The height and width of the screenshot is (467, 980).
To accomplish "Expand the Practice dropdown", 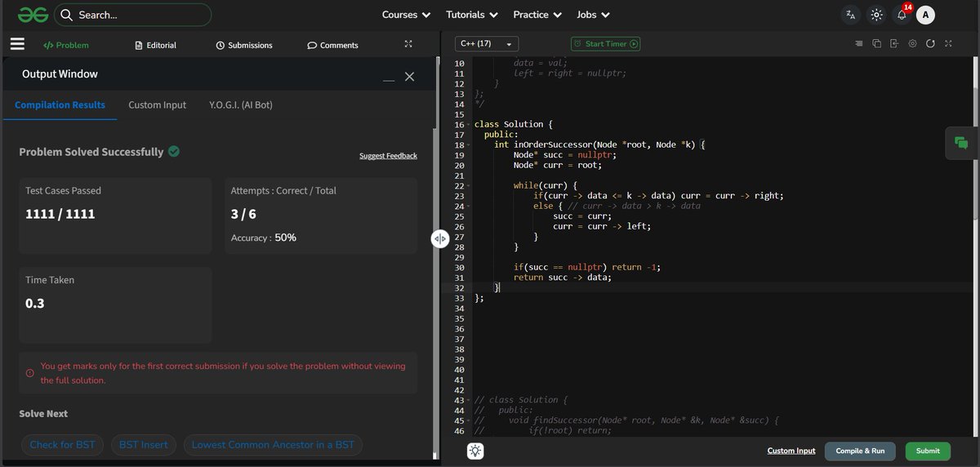I will [x=537, y=15].
